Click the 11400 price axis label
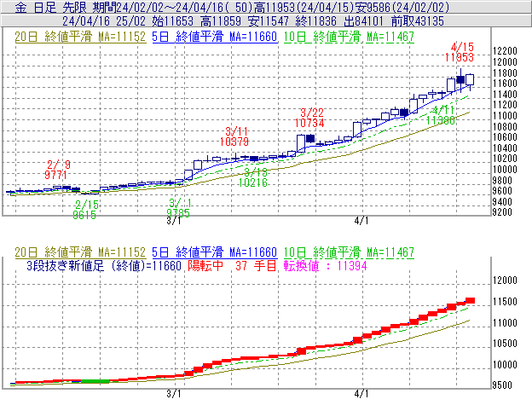The width and height of the screenshot is (532, 405). pos(505,95)
